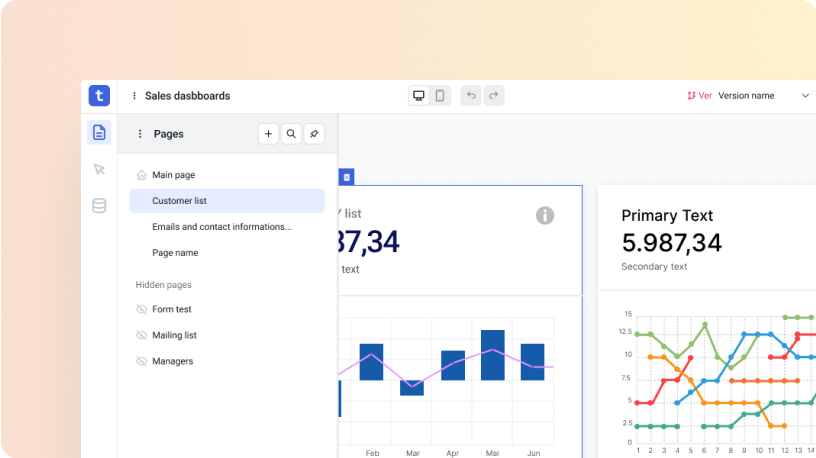Search pages with the magnifier icon
This screenshot has height=458, width=816.
click(291, 134)
